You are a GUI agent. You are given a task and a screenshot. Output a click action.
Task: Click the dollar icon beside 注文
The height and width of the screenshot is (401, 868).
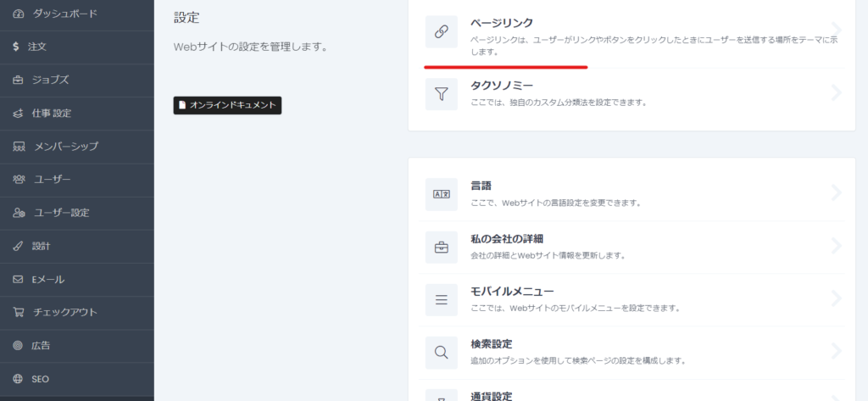point(16,47)
